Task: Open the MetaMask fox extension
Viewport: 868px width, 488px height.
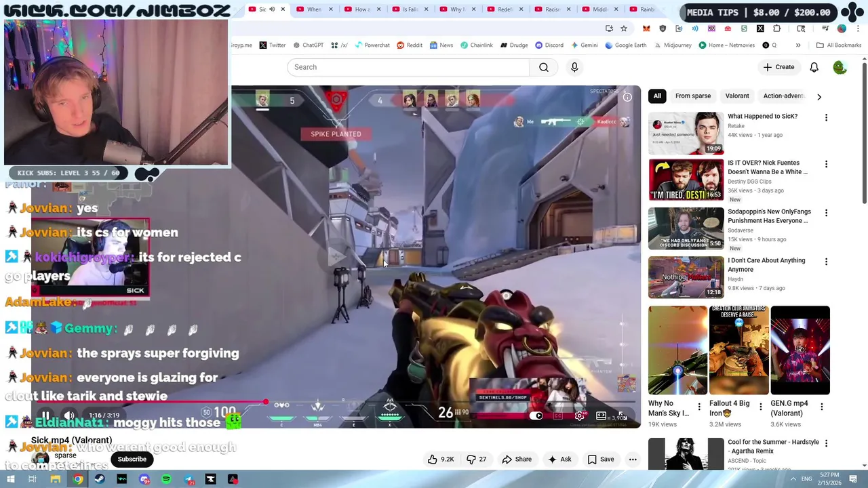Action: (x=646, y=28)
